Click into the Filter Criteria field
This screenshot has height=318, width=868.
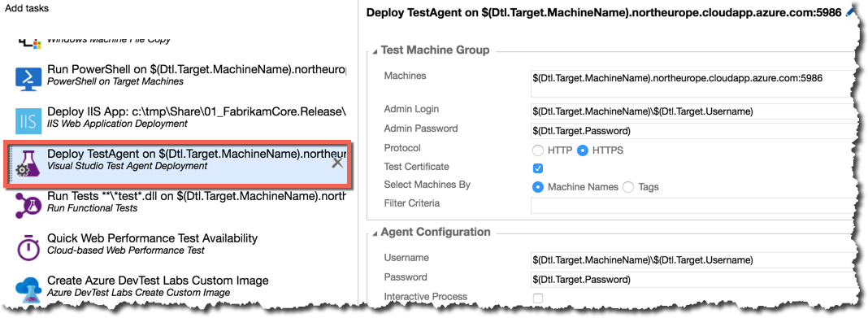(693, 206)
